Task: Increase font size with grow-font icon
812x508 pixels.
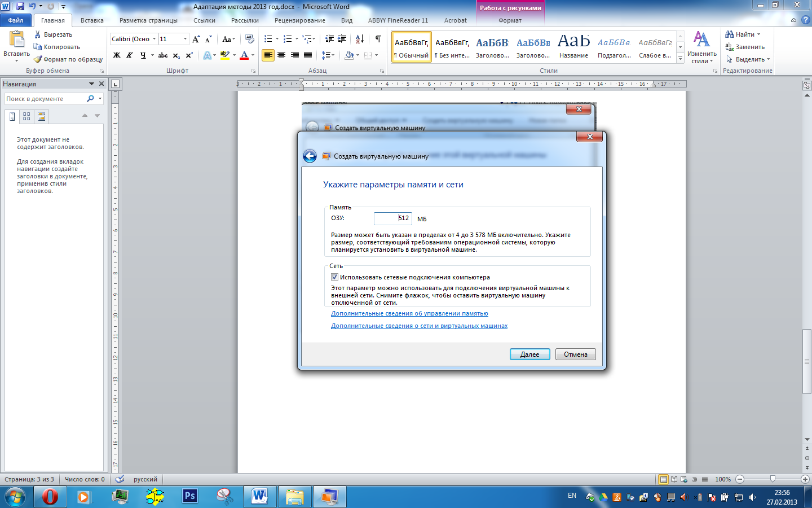Action: click(196, 39)
